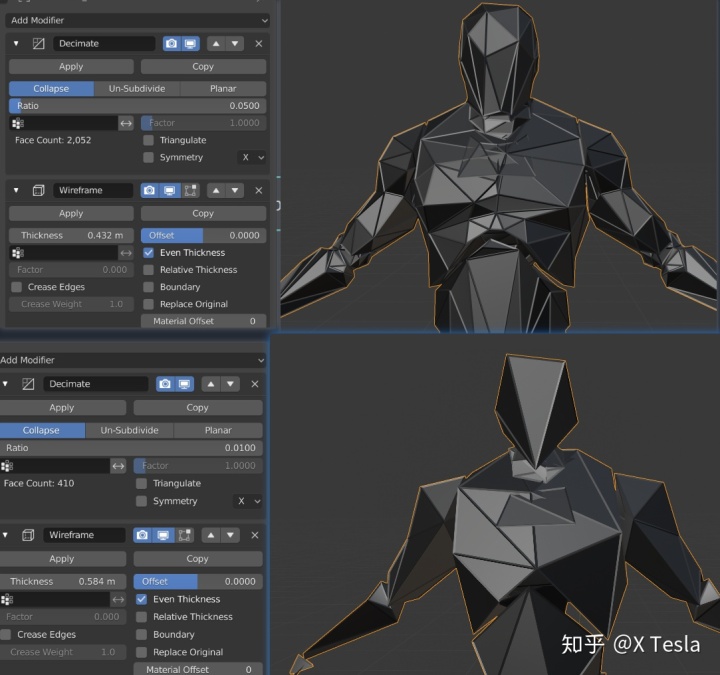This screenshot has height=675, width=720.
Task: Remove the bottom Decimate modifier
Action: [x=255, y=384]
